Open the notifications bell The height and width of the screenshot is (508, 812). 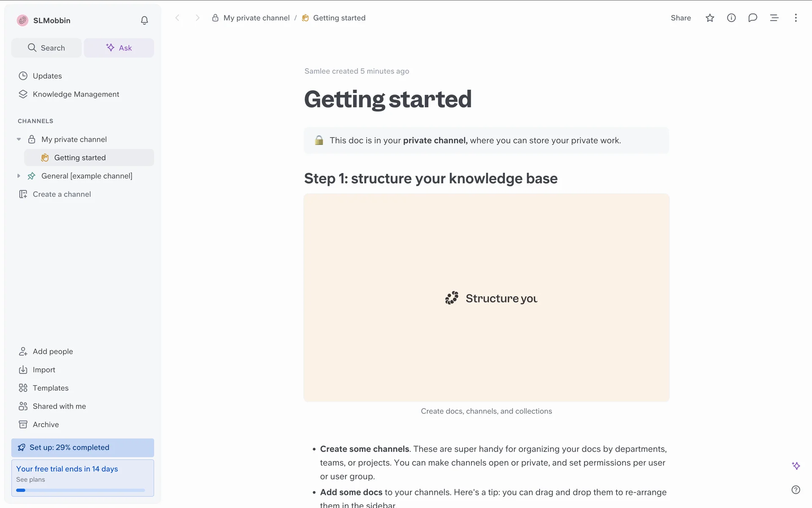click(x=144, y=20)
